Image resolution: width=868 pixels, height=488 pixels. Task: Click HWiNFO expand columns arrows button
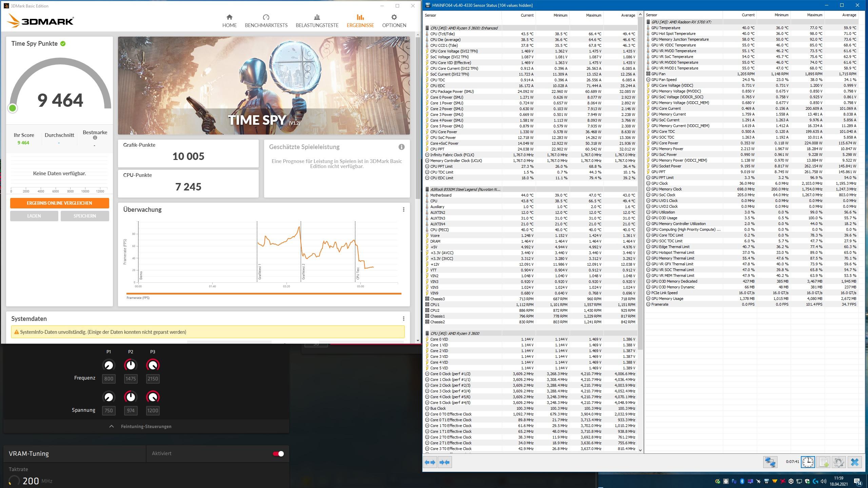point(430,462)
